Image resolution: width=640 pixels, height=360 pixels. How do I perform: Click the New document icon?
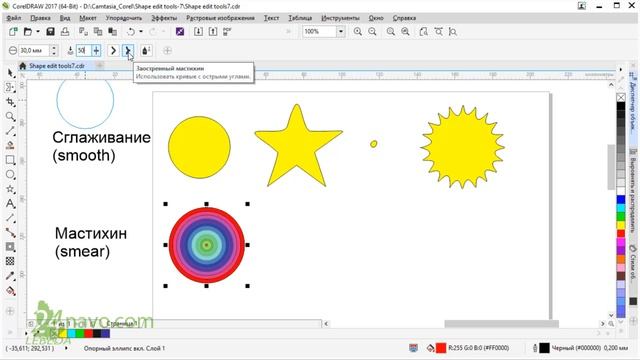point(13,31)
